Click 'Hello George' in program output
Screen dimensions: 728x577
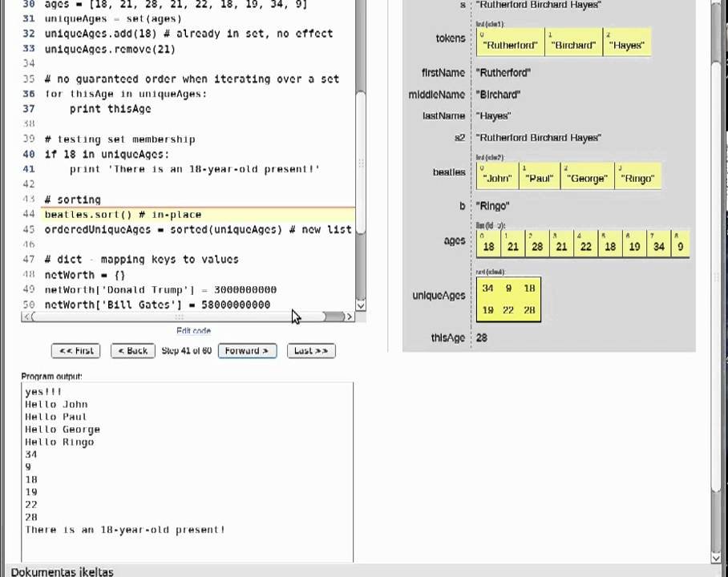pos(63,430)
